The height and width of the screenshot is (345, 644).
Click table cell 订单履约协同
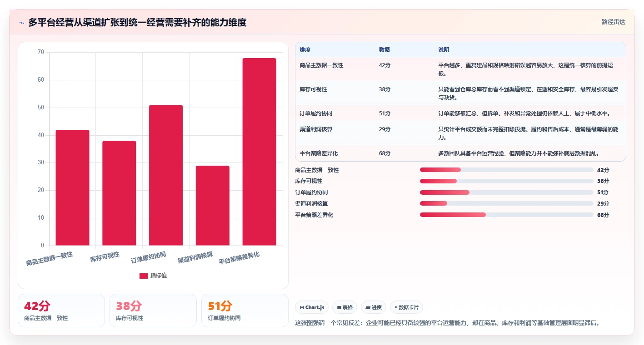pos(316,113)
